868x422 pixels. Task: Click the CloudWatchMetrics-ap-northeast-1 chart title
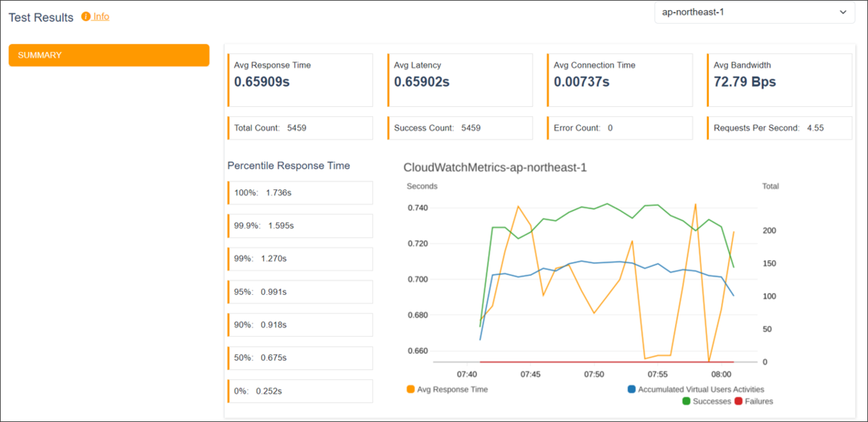click(x=495, y=168)
